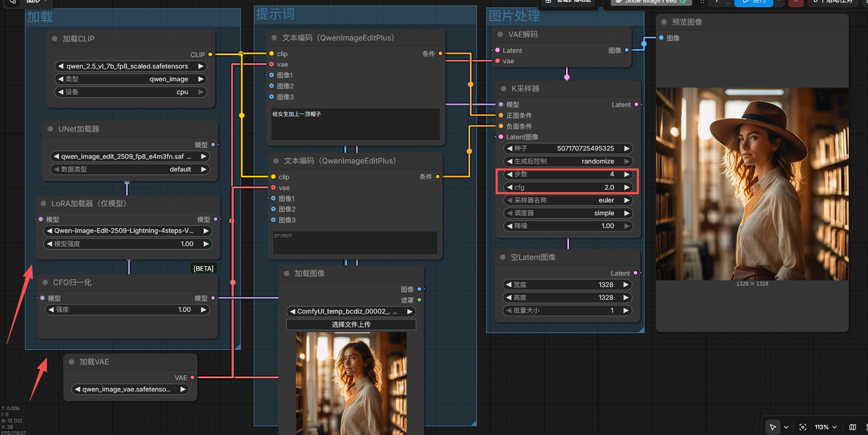Screen dimensions: 868x435
Task: Collapse the upper 文本编码 node with 给女生加上一顶帽子 prompt
Action: pyautogui.click(x=274, y=37)
